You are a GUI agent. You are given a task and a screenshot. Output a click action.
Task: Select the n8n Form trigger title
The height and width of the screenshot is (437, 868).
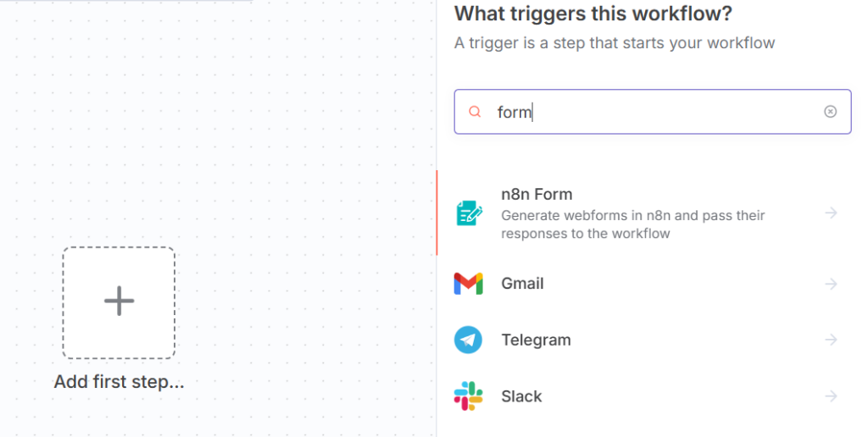pos(537,194)
